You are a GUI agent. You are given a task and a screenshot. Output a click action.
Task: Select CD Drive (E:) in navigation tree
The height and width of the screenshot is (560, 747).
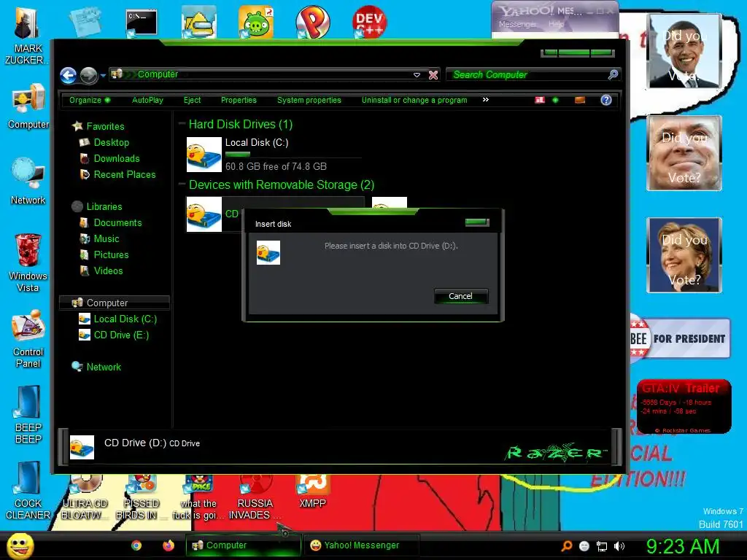click(x=122, y=335)
